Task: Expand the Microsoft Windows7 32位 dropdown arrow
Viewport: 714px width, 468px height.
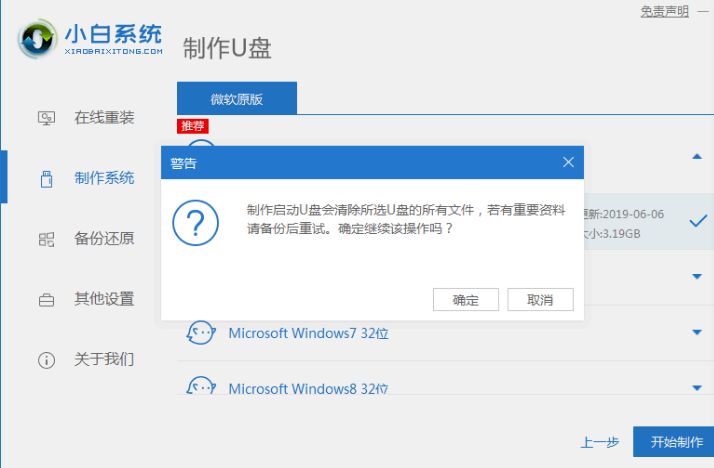Action: click(x=697, y=332)
